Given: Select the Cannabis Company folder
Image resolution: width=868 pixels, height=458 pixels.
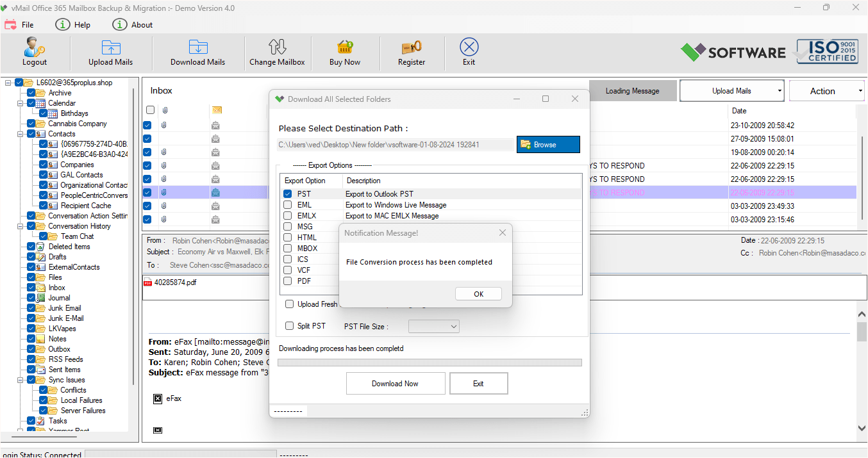Looking at the screenshot, I should [x=78, y=124].
